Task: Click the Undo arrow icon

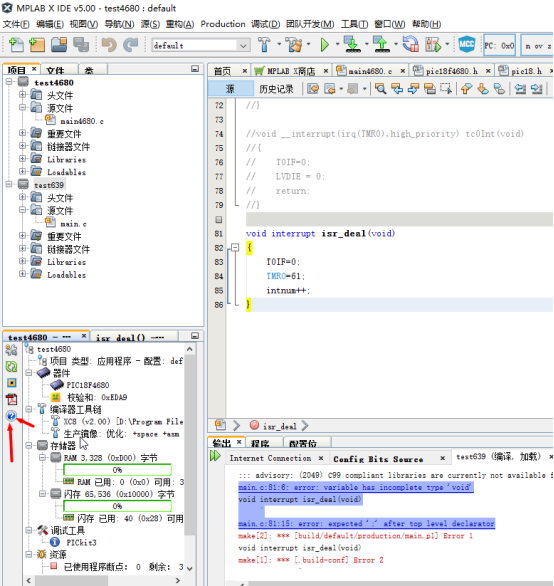Action: (109, 45)
